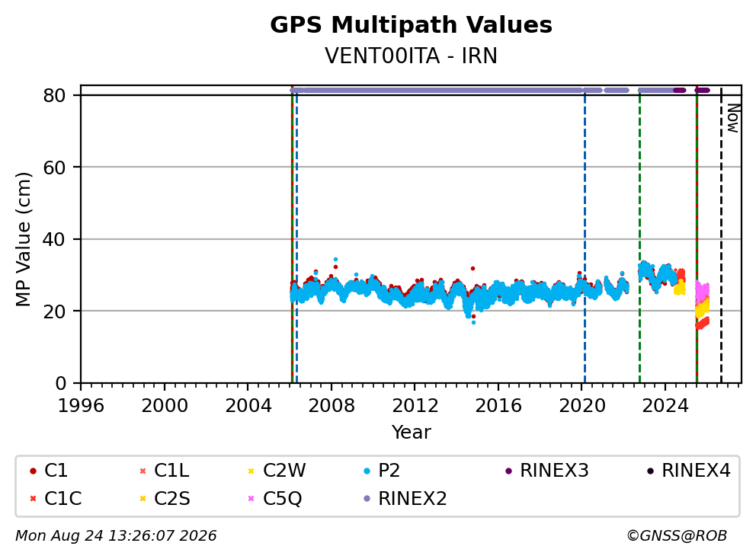Viewport: 756px width, 559px height.
Task: Click the 'Now' dashed line label
Action: pyautogui.click(x=734, y=118)
